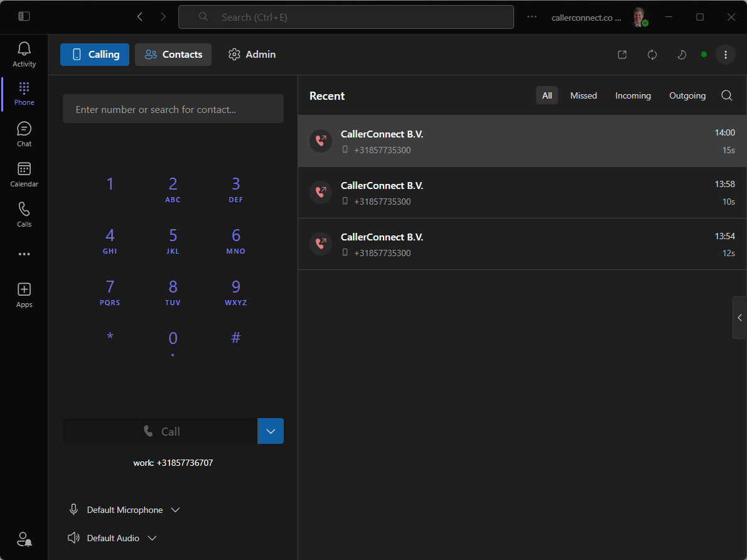Dial digit 5 JKL on keypad

click(173, 240)
